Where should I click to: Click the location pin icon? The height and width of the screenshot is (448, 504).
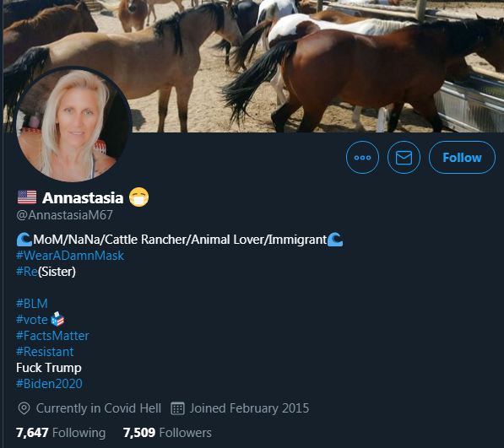click(x=24, y=408)
